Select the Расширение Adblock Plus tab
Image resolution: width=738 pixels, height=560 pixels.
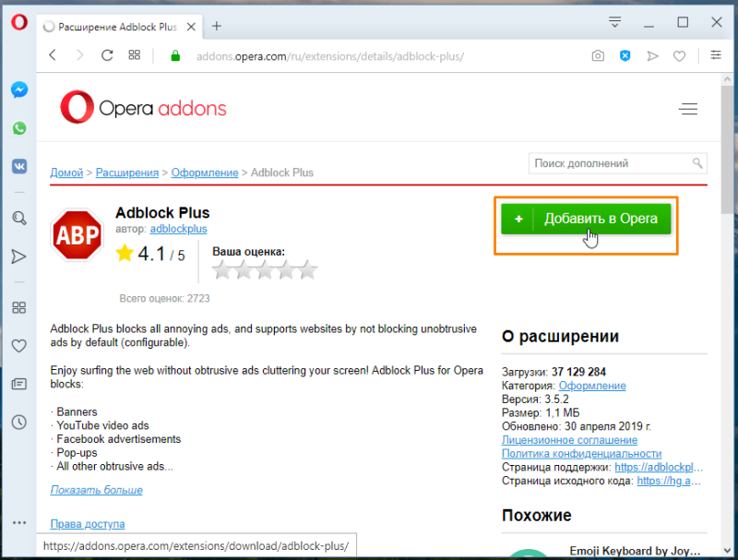coord(120,27)
